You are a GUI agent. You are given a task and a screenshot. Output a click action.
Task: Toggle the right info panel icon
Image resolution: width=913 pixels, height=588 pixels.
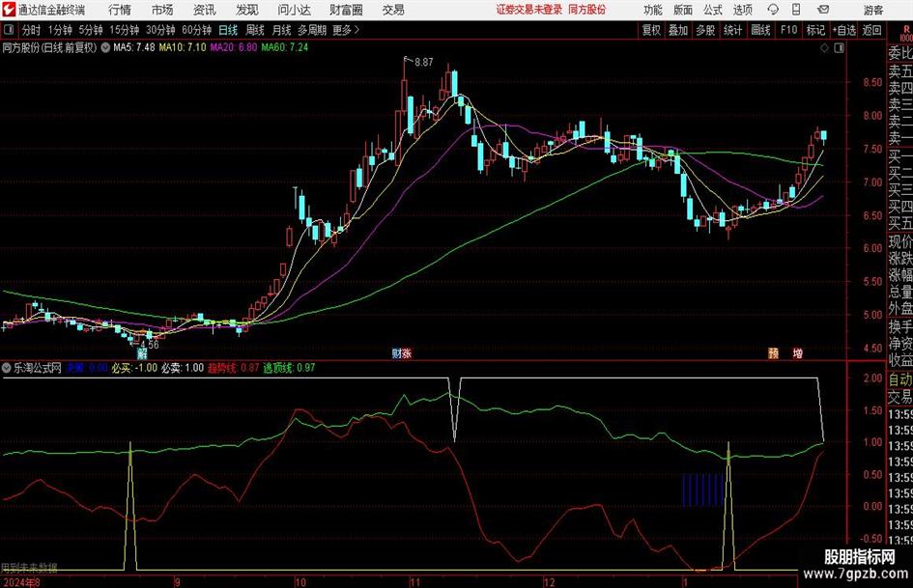click(x=839, y=48)
